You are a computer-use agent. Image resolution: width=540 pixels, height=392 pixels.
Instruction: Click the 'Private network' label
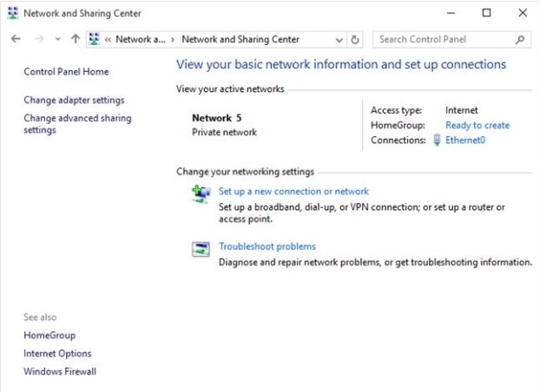(224, 133)
